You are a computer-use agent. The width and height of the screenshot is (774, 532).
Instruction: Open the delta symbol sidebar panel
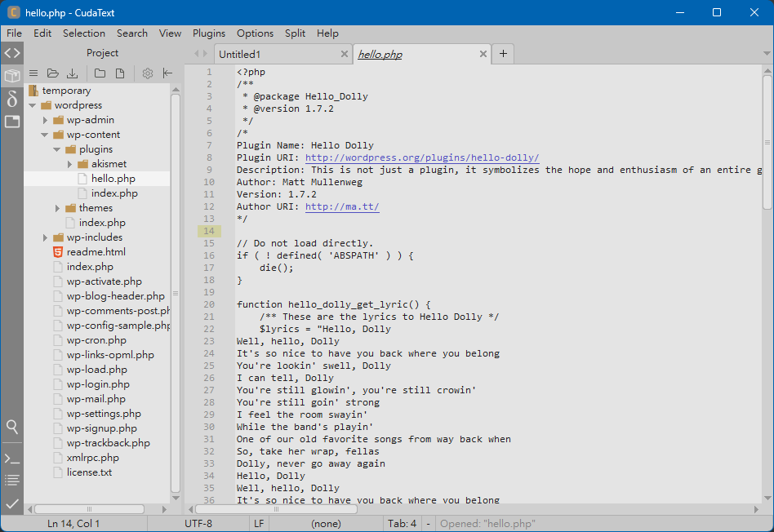pyautogui.click(x=11, y=99)
